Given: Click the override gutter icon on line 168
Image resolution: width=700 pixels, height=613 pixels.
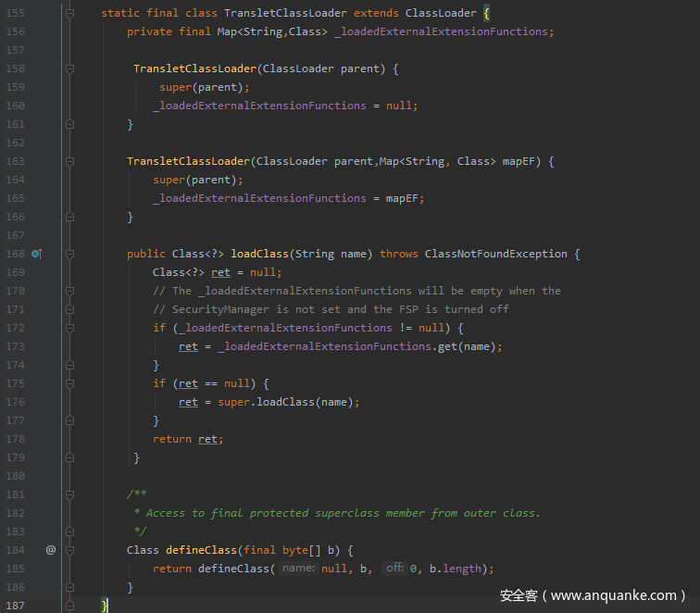Looking at the screenshot, I should click(37, 254).
